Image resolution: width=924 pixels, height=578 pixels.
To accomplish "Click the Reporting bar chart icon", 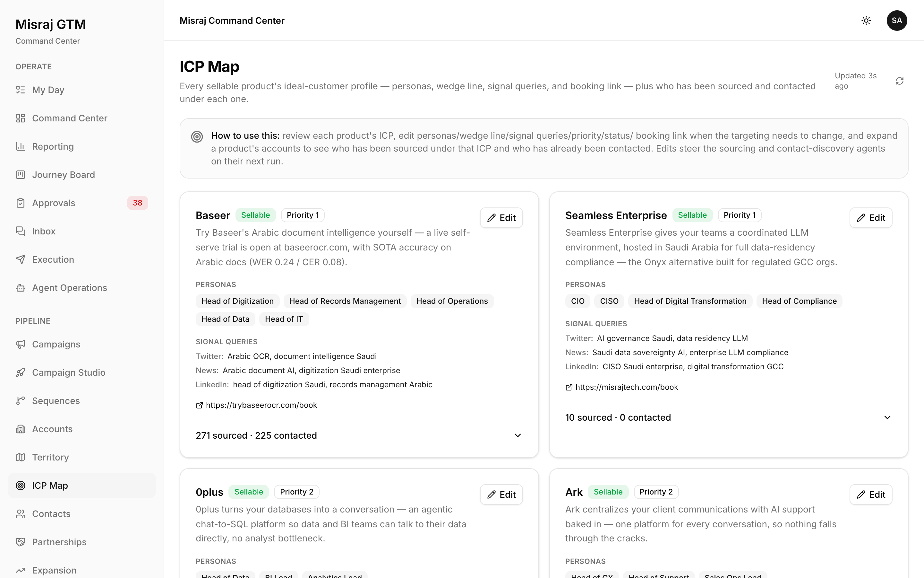I will 21,146.
